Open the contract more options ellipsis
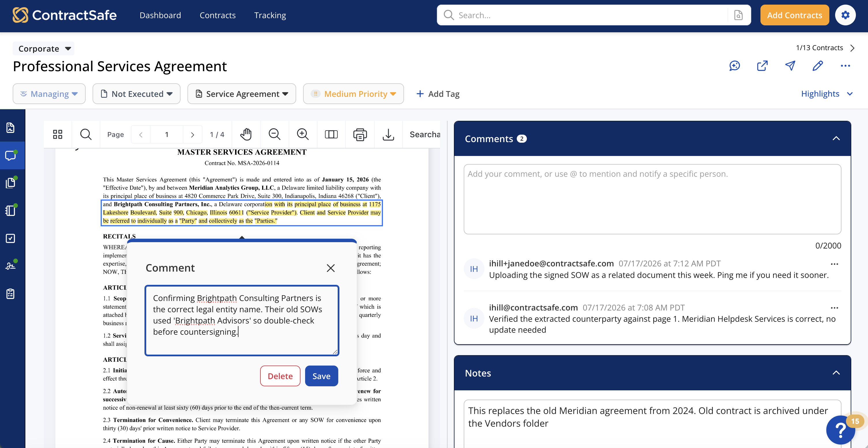The width and height of the screenshot is (868, 448). pyautogui.click(x=845, y=66)
